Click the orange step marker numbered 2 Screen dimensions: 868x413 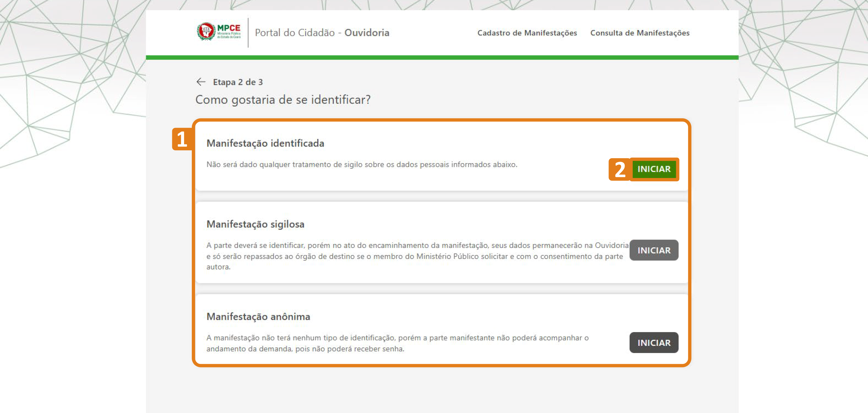(620, 170)
